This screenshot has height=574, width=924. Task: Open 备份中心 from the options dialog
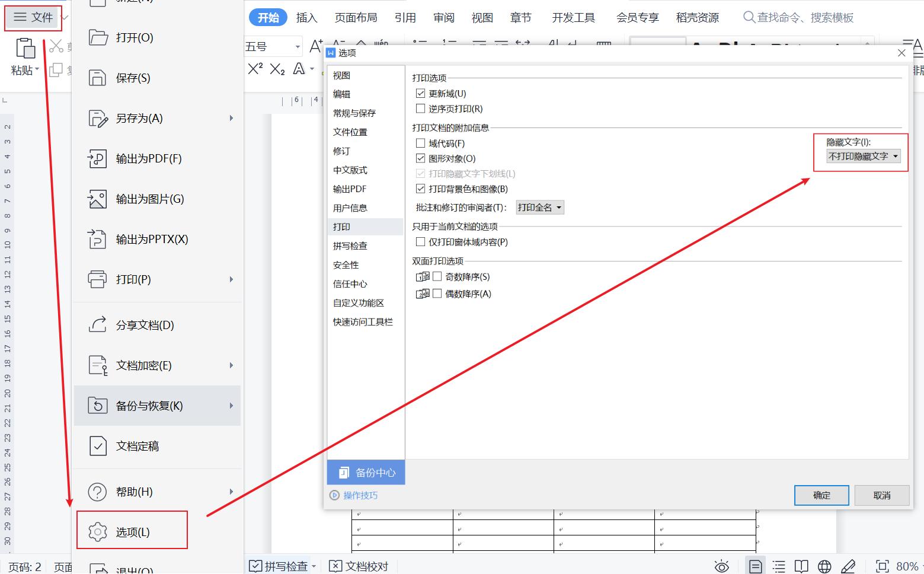click(x=365, y=472)
